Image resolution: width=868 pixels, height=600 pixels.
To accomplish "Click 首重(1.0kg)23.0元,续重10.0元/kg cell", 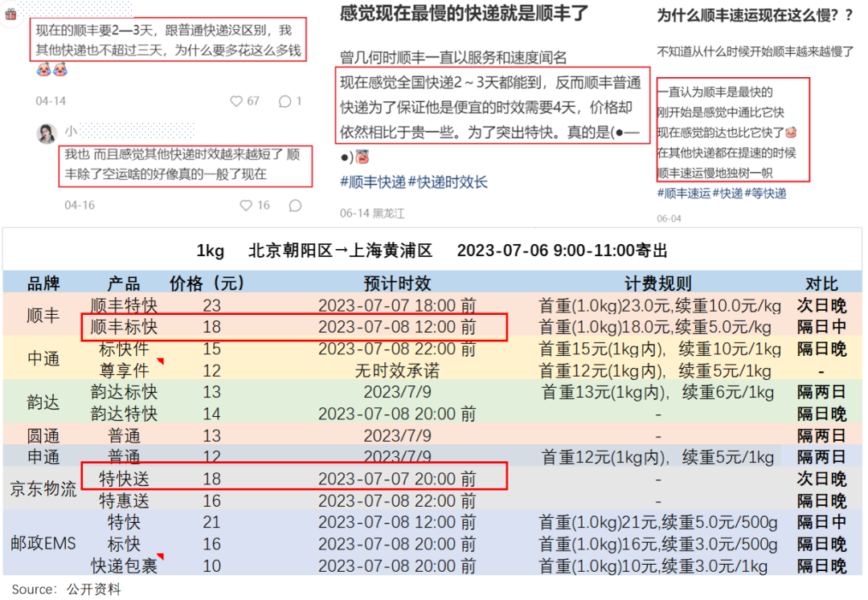I will [x=659, y=305].
